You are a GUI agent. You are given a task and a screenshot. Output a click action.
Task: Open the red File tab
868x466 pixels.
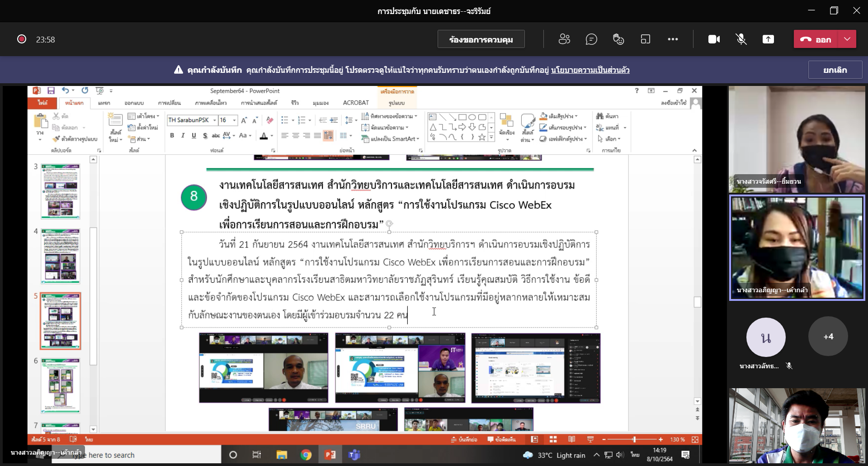coord(42,103)
